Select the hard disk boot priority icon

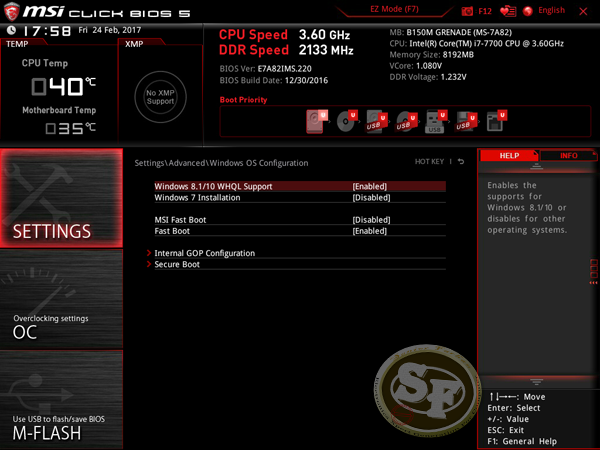click(317, 121)
